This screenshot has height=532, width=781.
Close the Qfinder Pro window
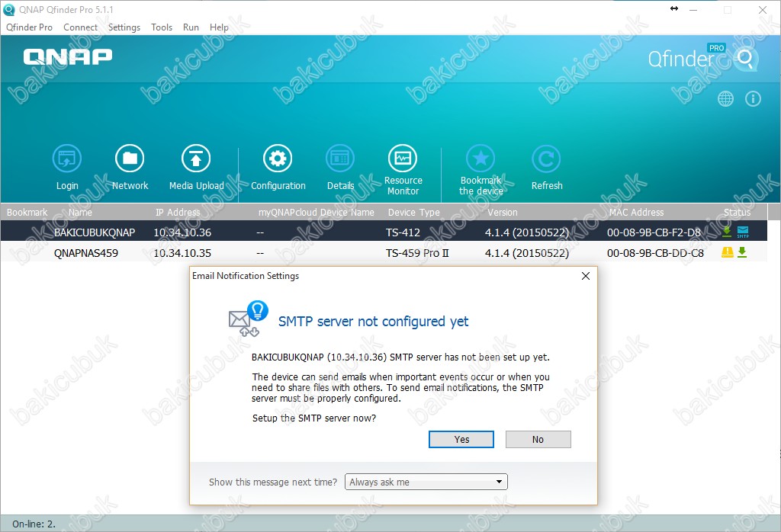tap(763, 9)
